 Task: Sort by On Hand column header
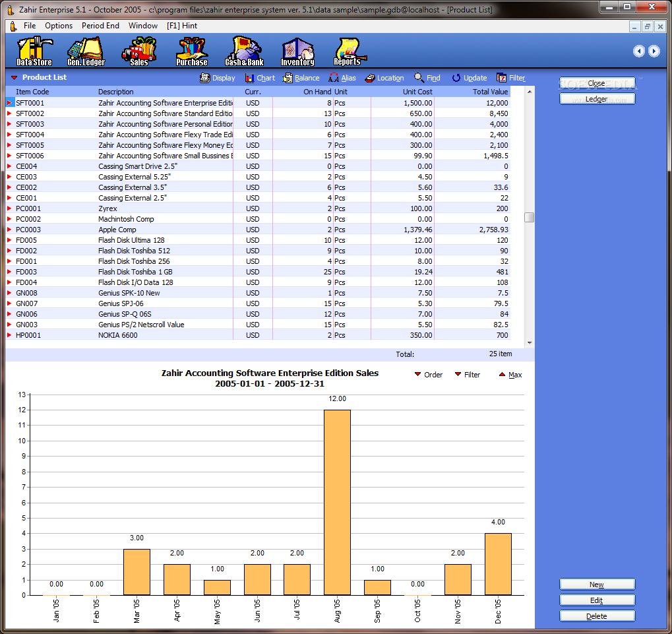pos(317,92)
